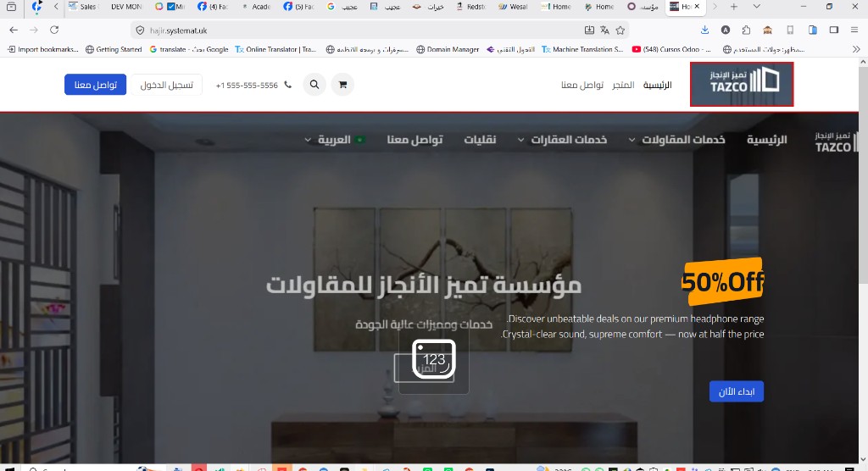The height and width of the screenshot is (471, 868).
Task: Switch to the Redst tab
Action: (471, 7)
